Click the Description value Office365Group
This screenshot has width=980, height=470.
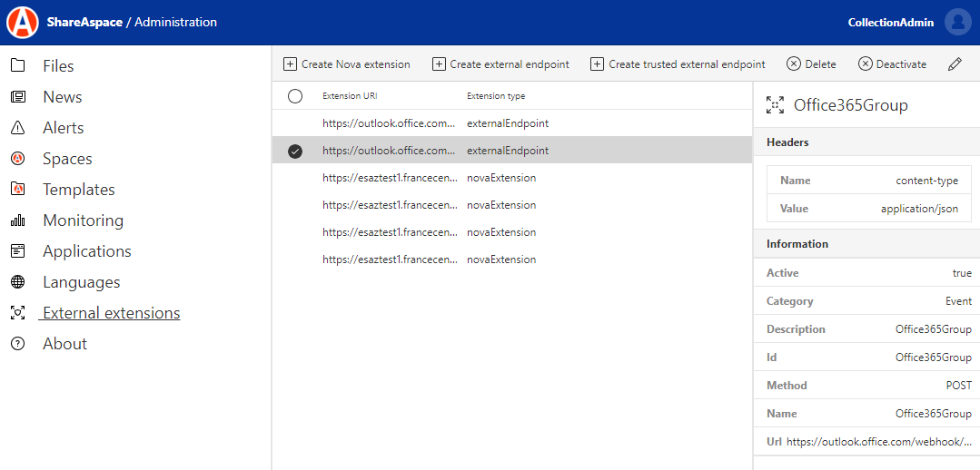tap(933, 329)
